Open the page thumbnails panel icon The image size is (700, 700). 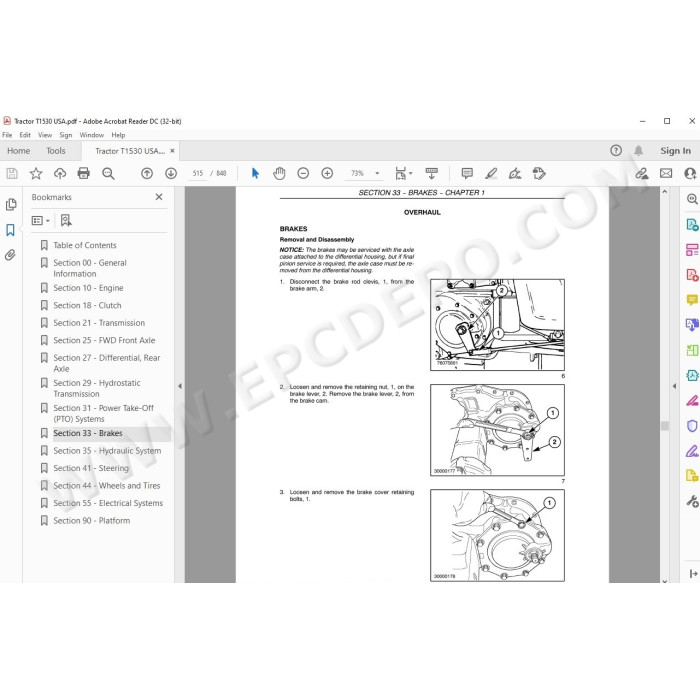(11, 204)
